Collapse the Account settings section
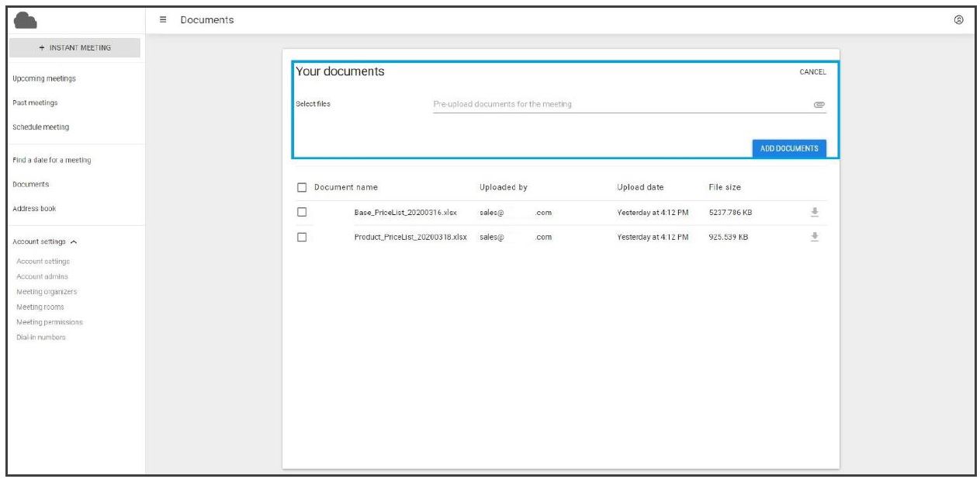Viewport: 980px width, 479px height. [x=73, y=242]
